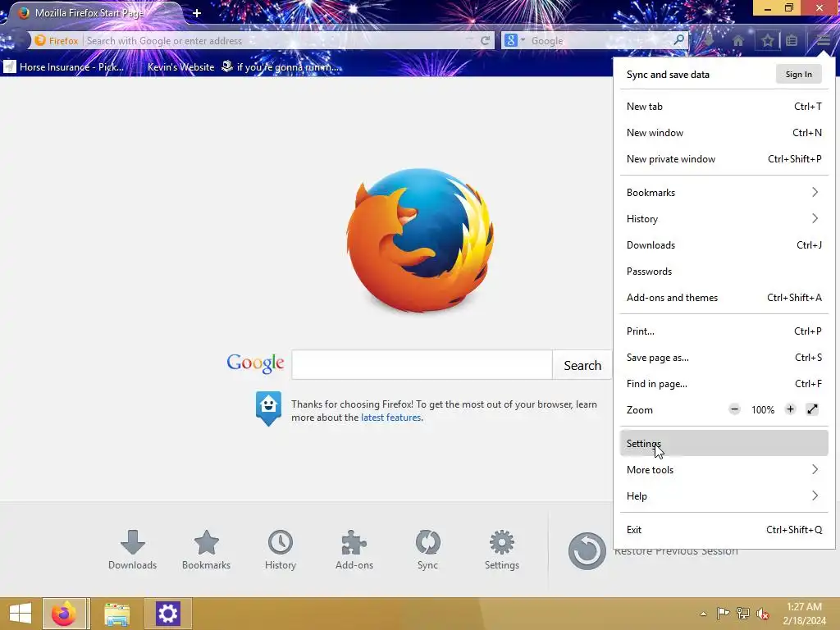Open Bookmarks shortcut on start page
This screenshot has height=630, width=840.
(206, 550)
